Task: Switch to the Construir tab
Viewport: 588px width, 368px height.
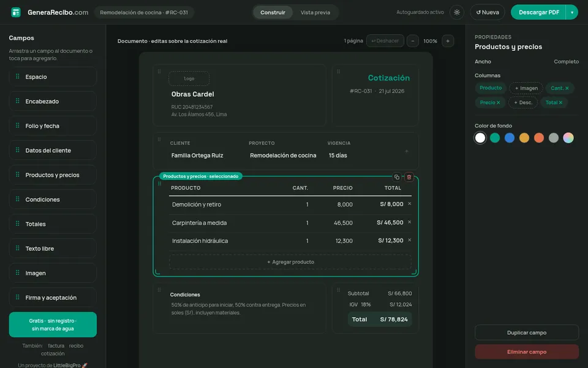Action: 273,12
